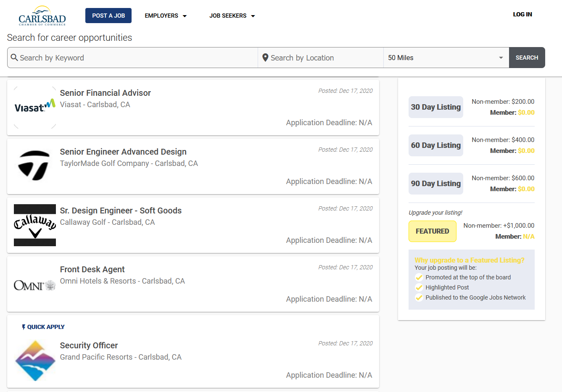Click the Search button

click(x=527, y=58)
